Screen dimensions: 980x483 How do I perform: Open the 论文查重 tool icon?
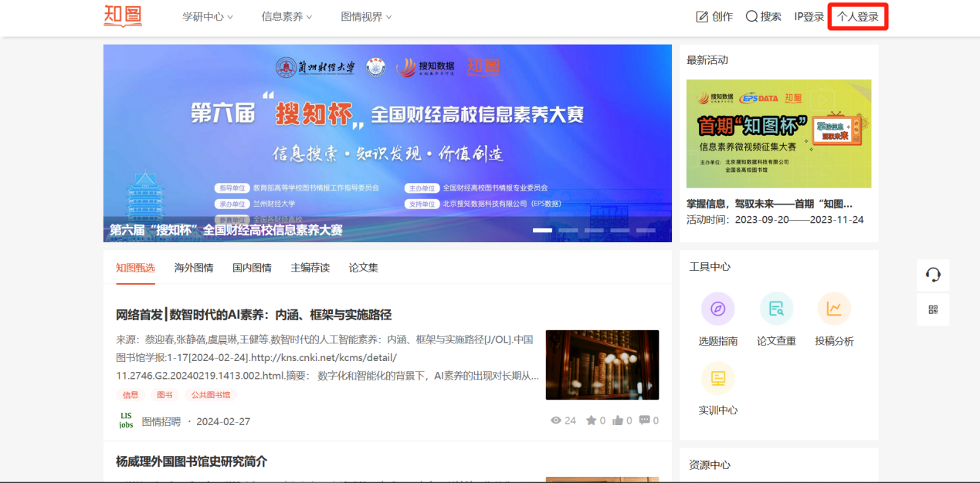point(776,309)
